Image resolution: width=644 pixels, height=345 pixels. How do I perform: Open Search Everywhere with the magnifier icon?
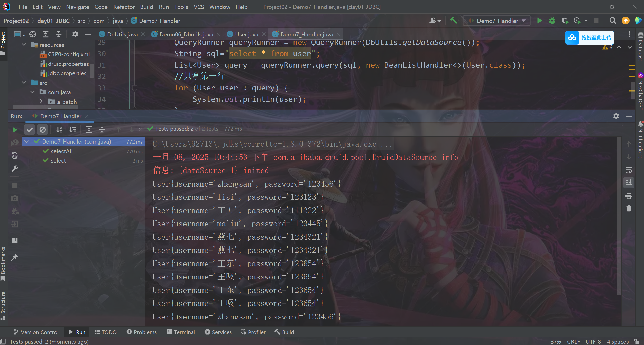[613, 21]
